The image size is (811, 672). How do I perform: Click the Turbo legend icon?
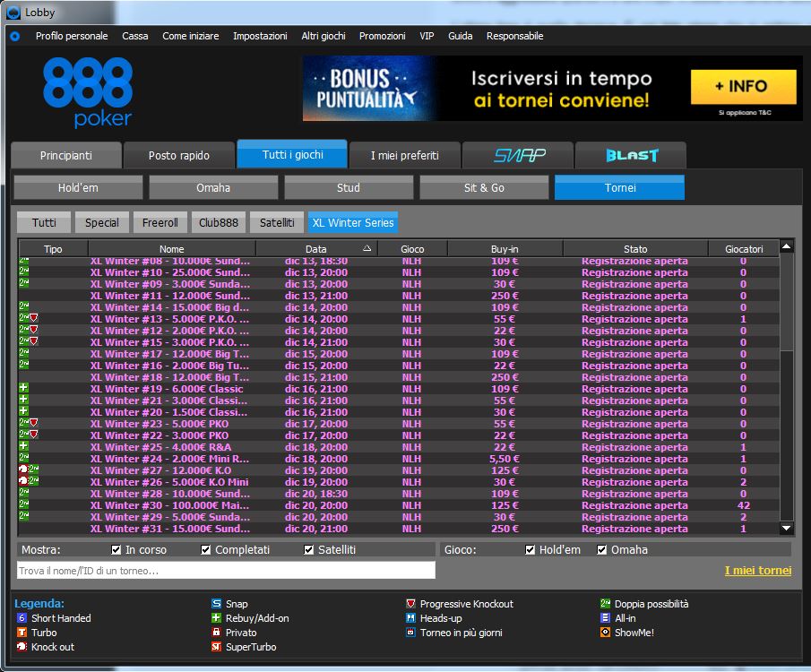coord(22,633)
